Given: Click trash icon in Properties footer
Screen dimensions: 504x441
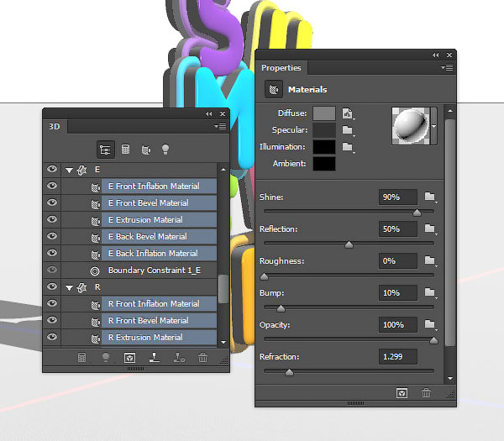Looking at the screenshot, I should (426, 393).
